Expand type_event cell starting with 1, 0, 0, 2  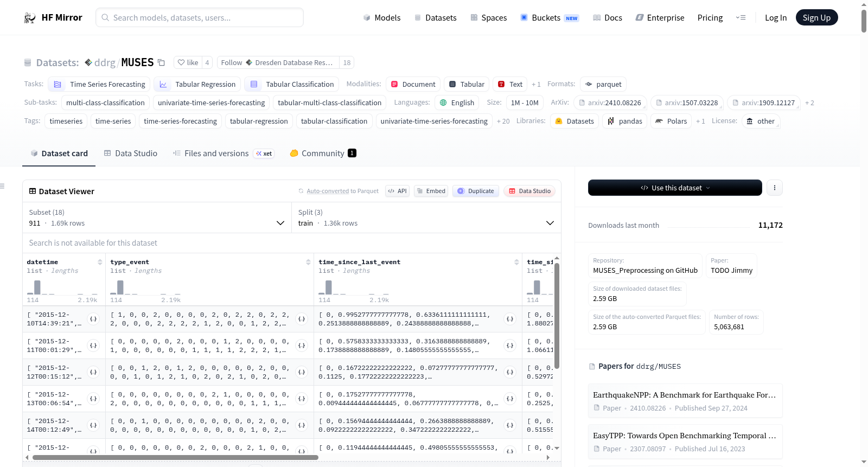[302, 319]
